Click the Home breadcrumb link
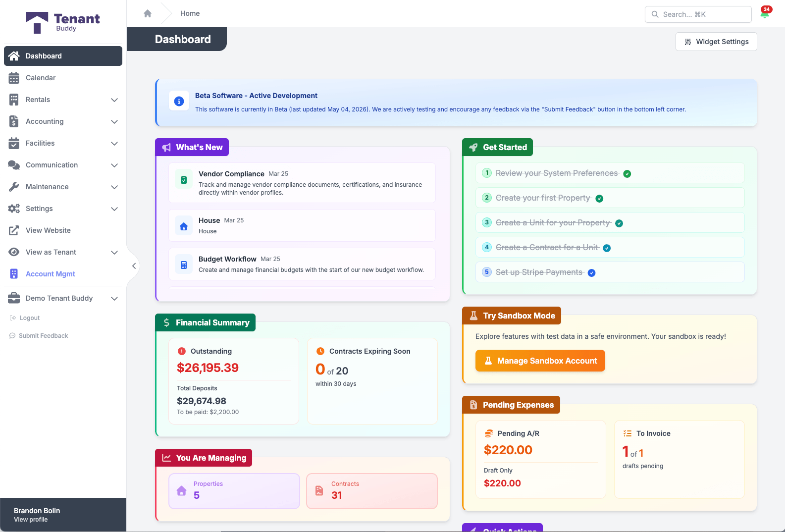Image resolution: width=785 pixels, height=532 pixels. click(190, 13)
